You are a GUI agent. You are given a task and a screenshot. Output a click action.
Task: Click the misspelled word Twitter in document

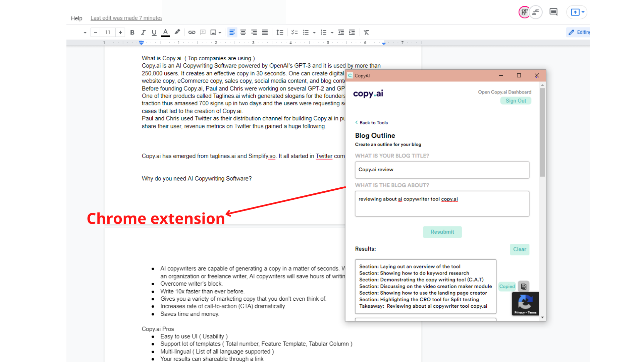click(x=324, y=156)
